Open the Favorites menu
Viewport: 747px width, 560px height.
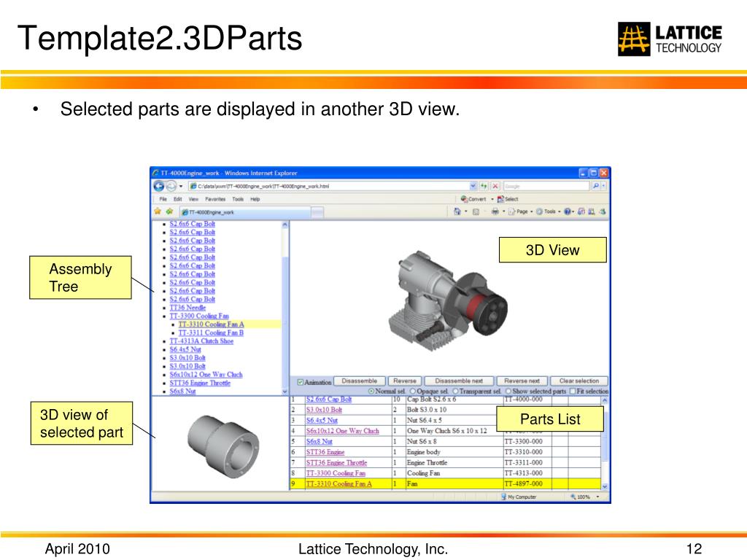[x=215, y=199]
